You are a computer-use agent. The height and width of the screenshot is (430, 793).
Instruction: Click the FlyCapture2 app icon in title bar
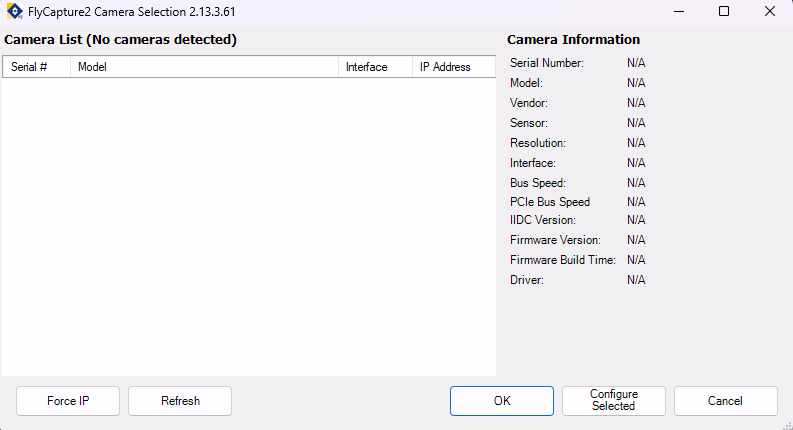[14, 12]
